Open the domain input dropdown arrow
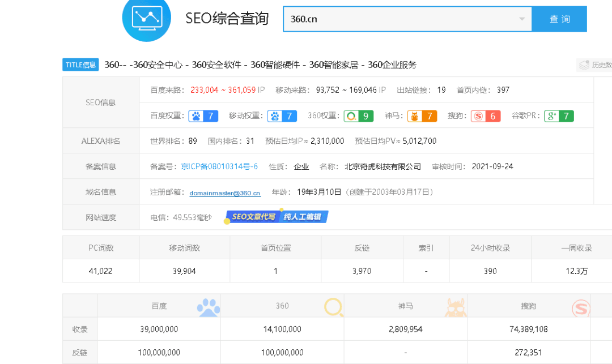Viewport: 612px width, 364px height. pos(522,19)
